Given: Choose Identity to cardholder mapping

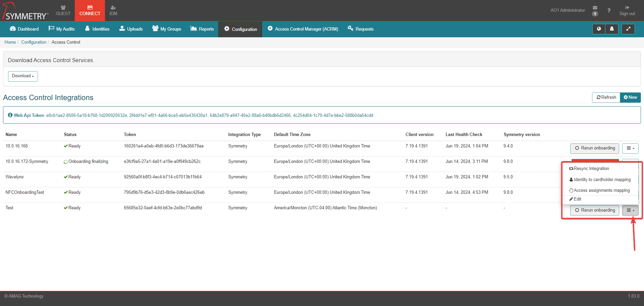Looking at the screenshot, I should [x=600, y=180].
